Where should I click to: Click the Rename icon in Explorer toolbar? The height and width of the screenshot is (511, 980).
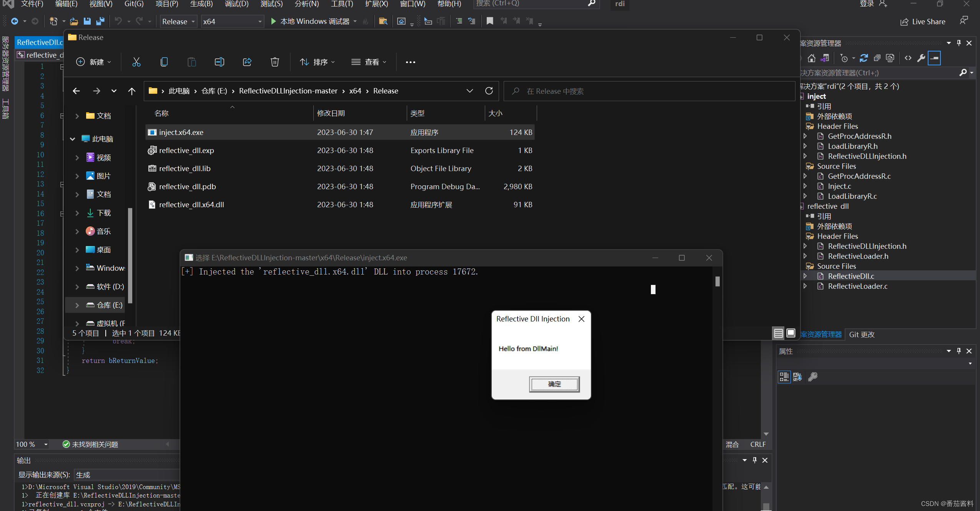pos(219,62)
